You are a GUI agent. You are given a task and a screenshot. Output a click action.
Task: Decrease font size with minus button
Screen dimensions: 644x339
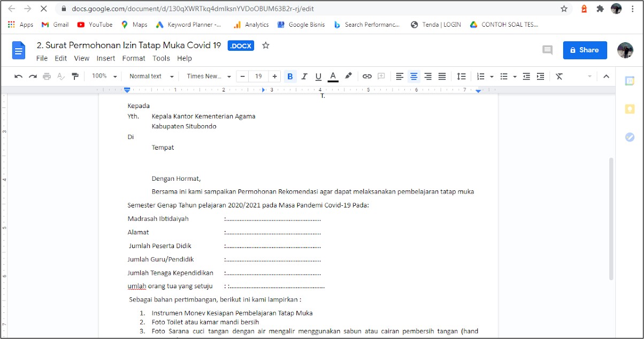242,76
